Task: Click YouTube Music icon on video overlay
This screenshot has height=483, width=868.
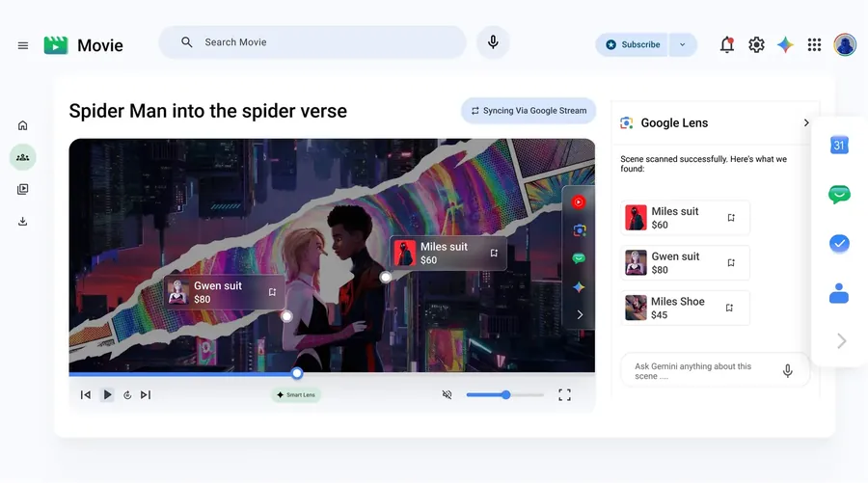Action: tap(579, 201)
